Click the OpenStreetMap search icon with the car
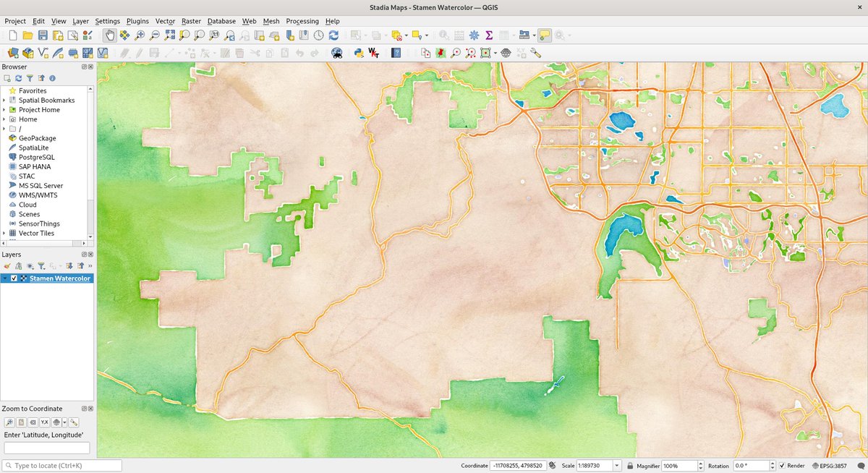The width and height of the screenshot is (868, 473). [336, 52]
